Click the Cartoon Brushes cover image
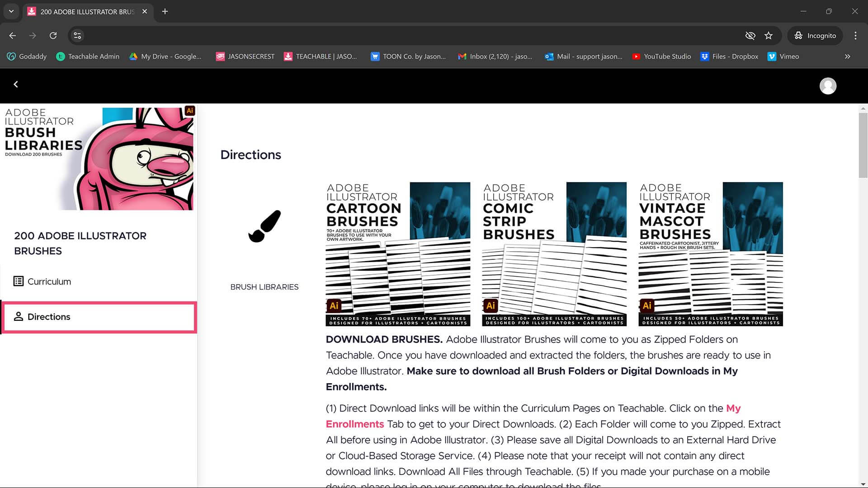 (398, 254)
